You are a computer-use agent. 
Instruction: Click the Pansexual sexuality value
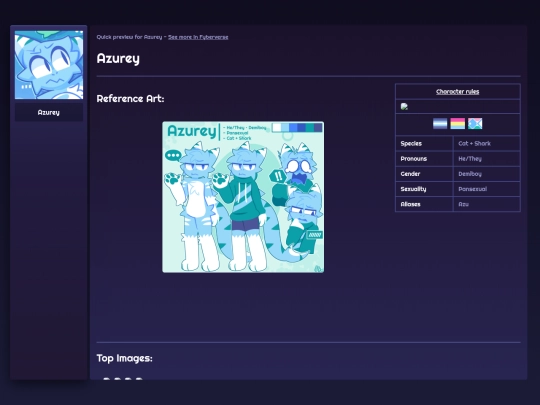click(x=472, y=189)
